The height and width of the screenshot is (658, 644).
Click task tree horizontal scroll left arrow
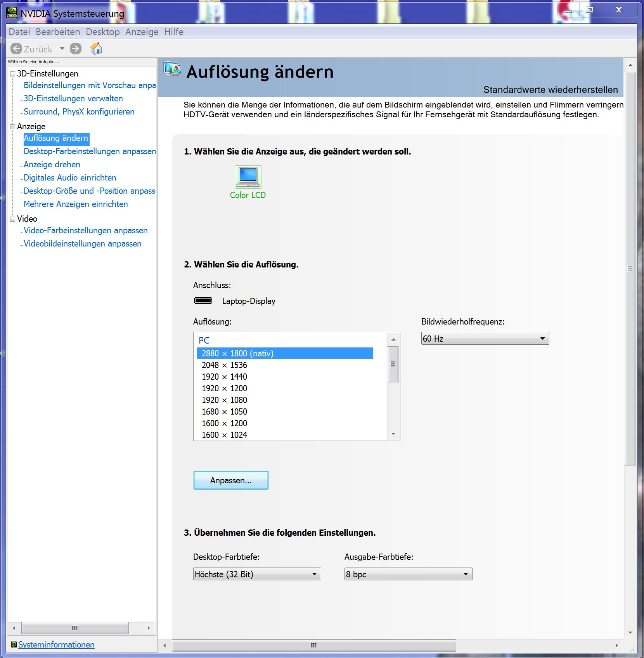tap(14, 628)
